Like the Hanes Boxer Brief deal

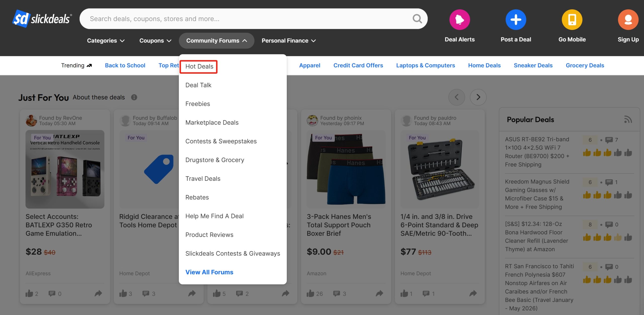(310, 293)
